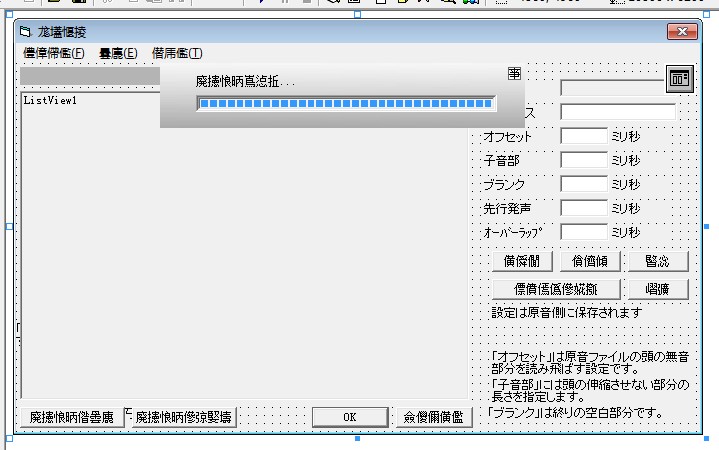719x450 pixels.
Task: Select the help text starting 「オフセット」は原音ファイル
Action: 590,362
